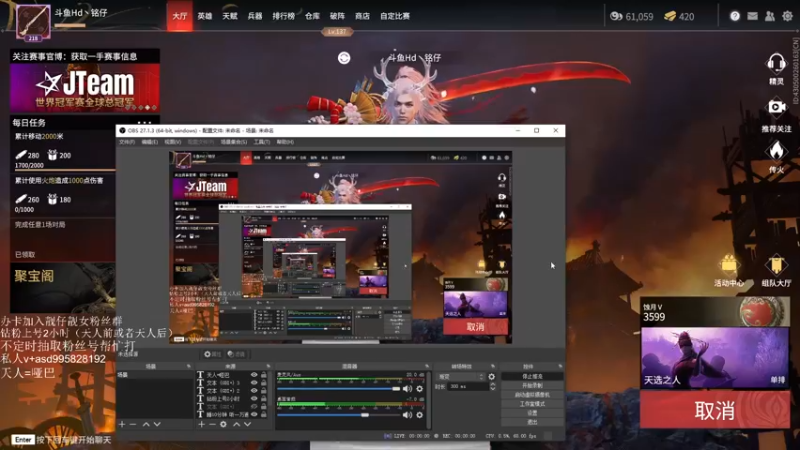The image size is (800, 450).
Task: Move source up arrow
Action: click(x=236, y=424)
